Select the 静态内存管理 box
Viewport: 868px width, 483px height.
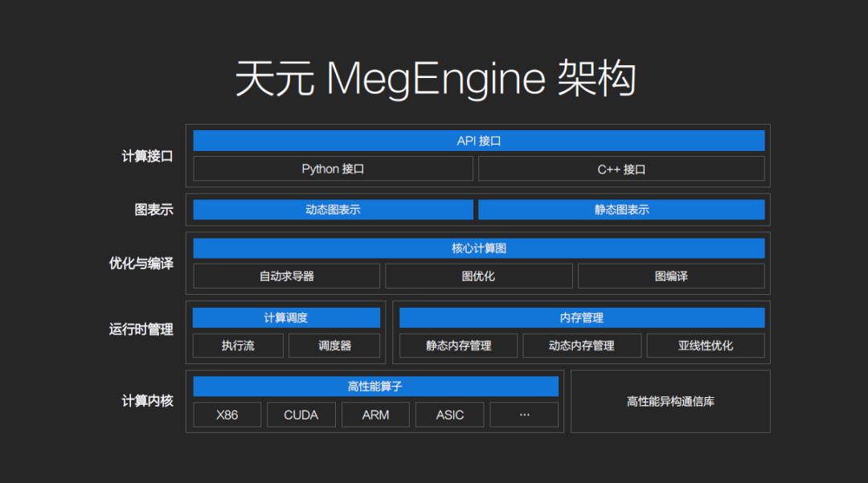(x=459, y=346)
